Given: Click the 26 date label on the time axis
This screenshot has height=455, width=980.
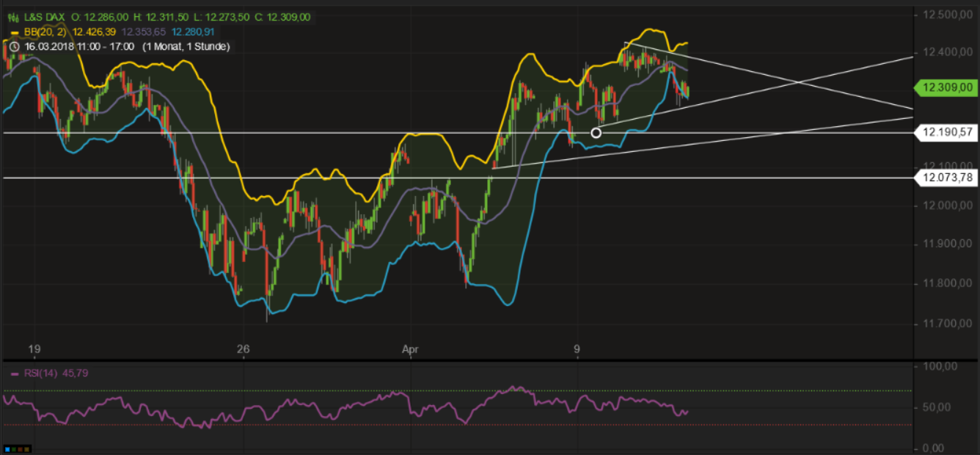Looking at the screenshot, I should (244, 349).
